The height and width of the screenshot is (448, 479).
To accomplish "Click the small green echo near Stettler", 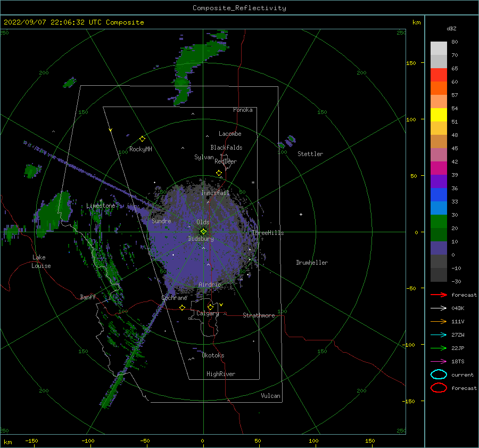I will [x=287, y=142].
